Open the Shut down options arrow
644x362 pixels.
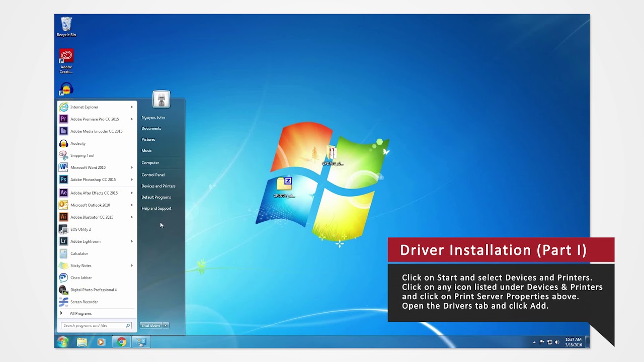click(166, 325)
